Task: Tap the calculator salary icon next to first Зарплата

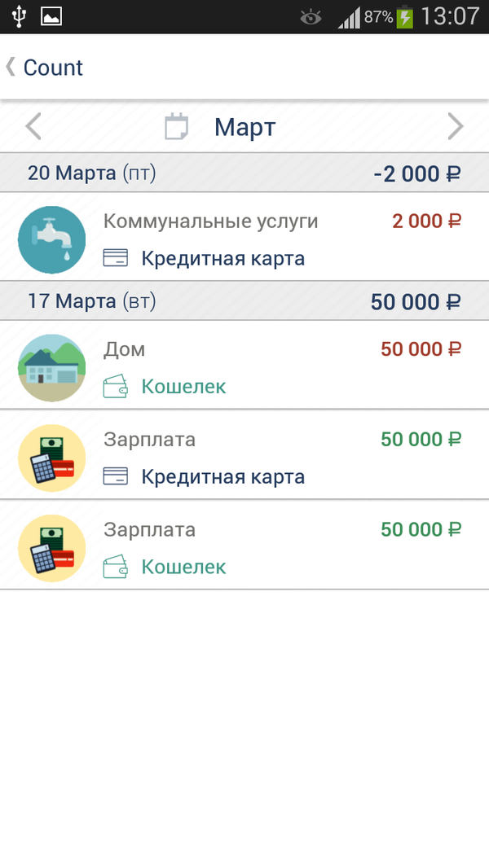Action: (51, 457)
